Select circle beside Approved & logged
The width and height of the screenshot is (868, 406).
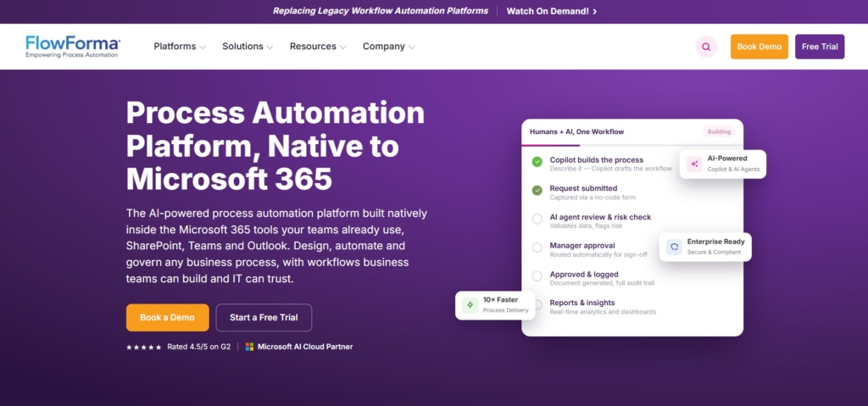[x=537, y=276]
